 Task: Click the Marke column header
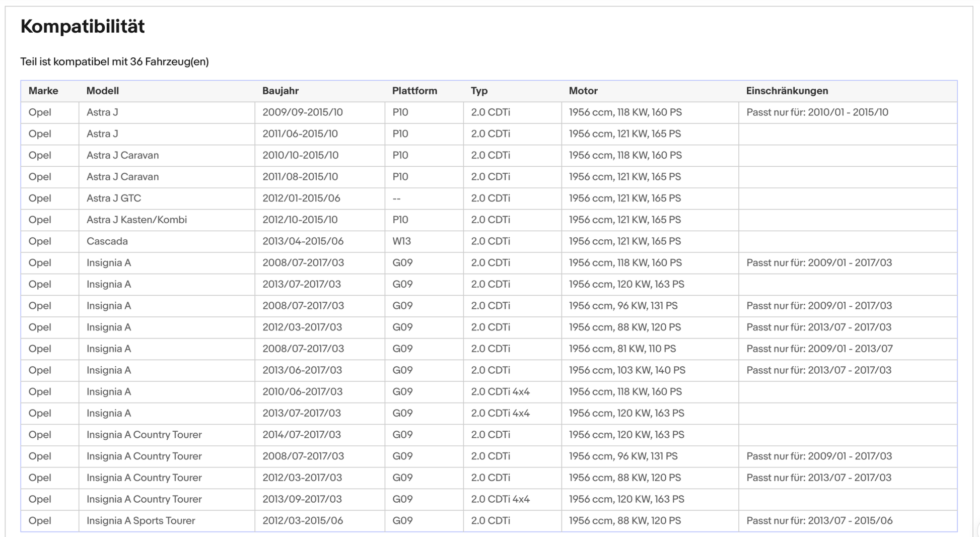point(43,91)
